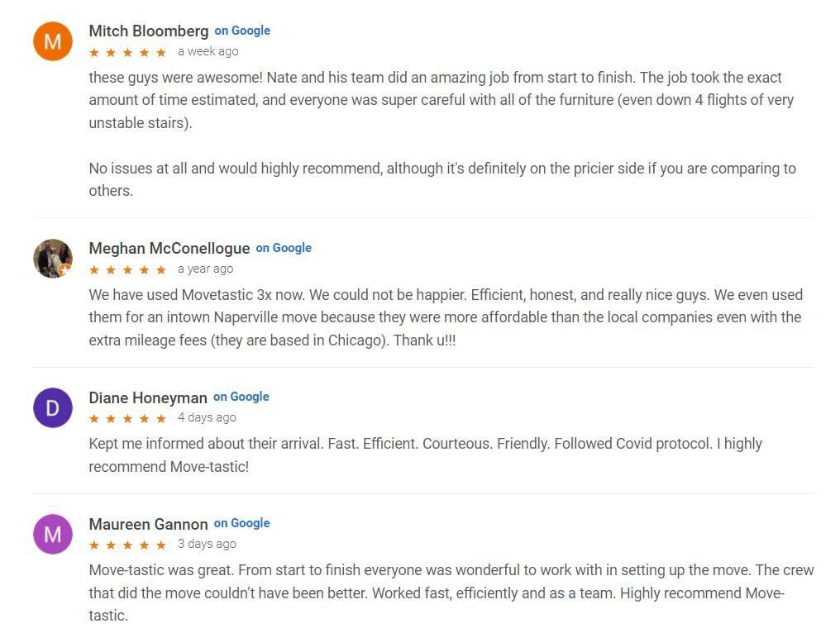Open "on Google" link beside Meghan McConellogue
This screenshot has width=840, height=633.
pos(284,248)
